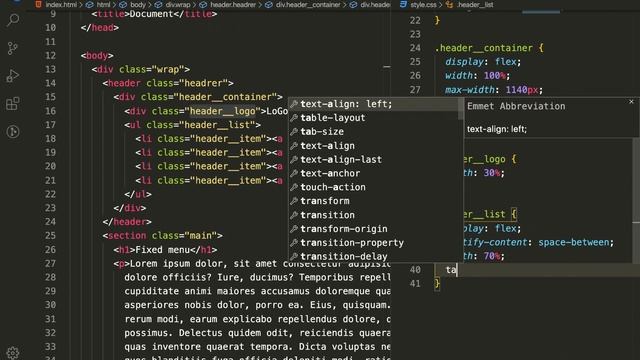The width and height of the screenshot is (640, 360).
Task: Click the suggestion list scrollbar
Action: point(461,109)
